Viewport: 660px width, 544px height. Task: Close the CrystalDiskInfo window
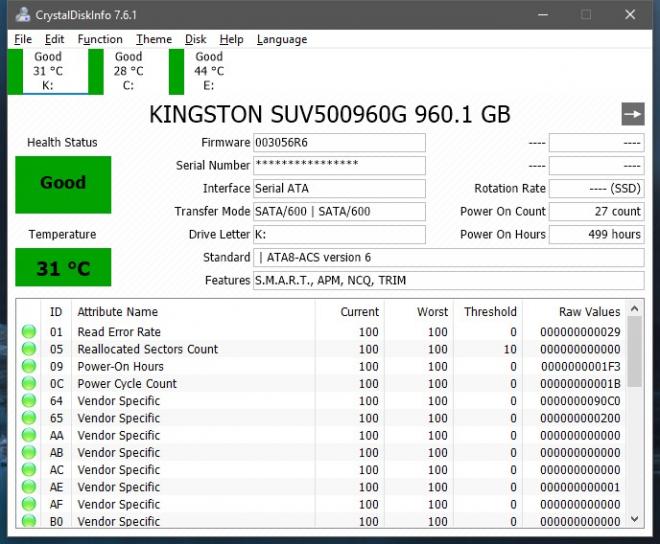tap(630, 15)
